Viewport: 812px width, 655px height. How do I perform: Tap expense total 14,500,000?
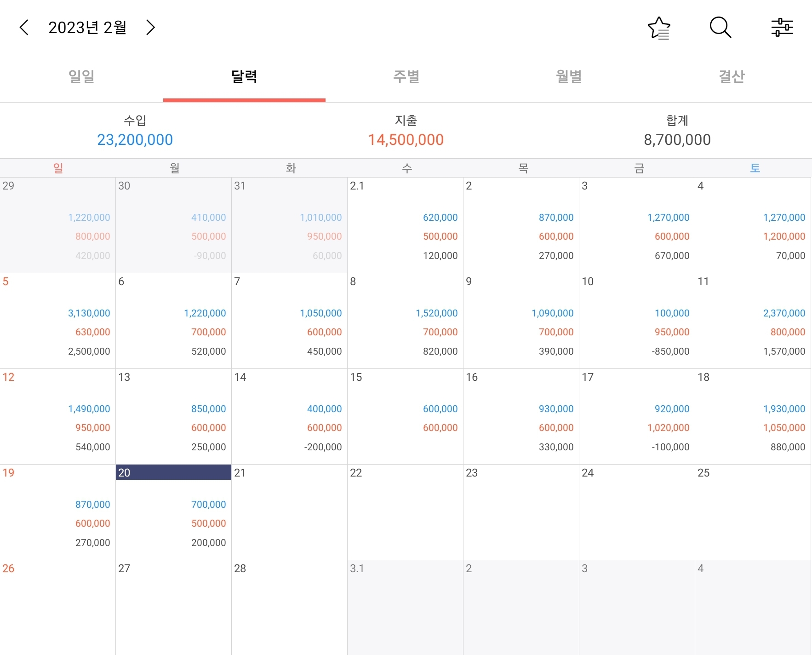(406, 140)
